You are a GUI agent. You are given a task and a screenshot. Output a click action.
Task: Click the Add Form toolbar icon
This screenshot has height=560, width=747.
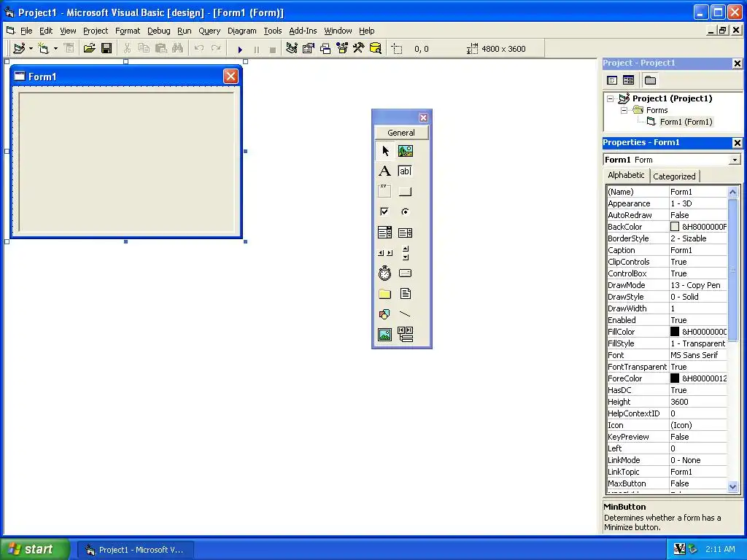click(43, 48)
